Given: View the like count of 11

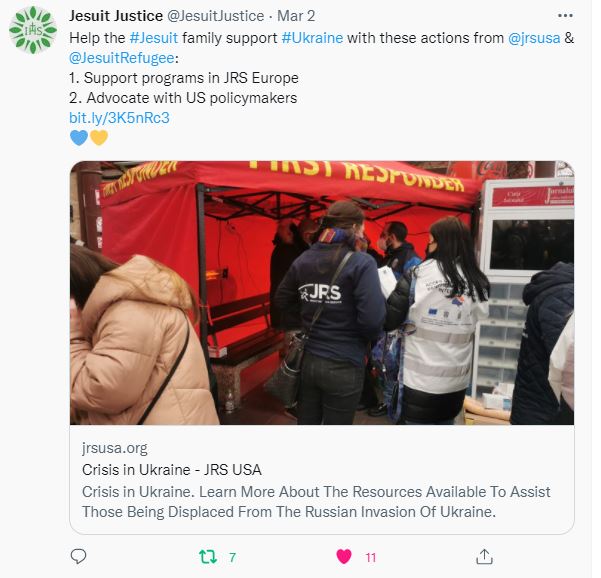Looking at the screenshot, I should pos(370,557).
